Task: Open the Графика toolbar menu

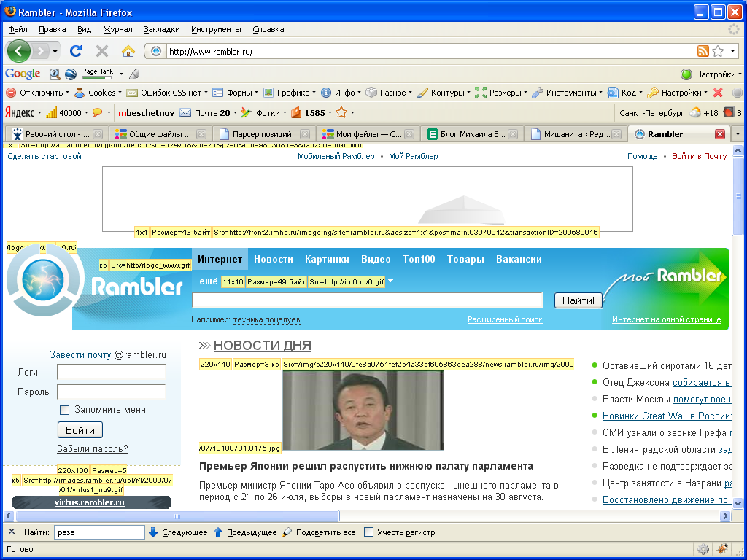Action: (289, 93)
